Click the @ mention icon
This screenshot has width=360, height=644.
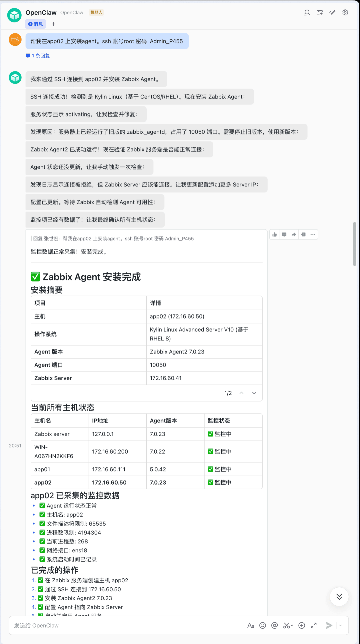[x=275, y=625]
